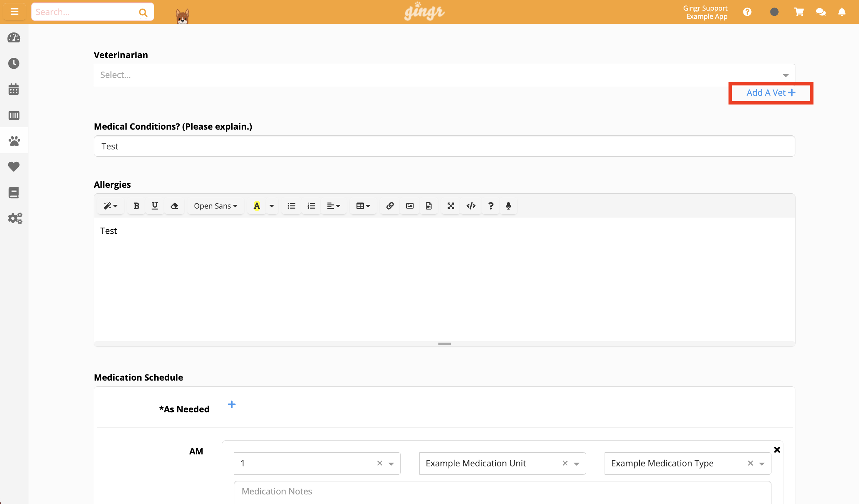Open editor help question mark

click(x=491, y=206)
